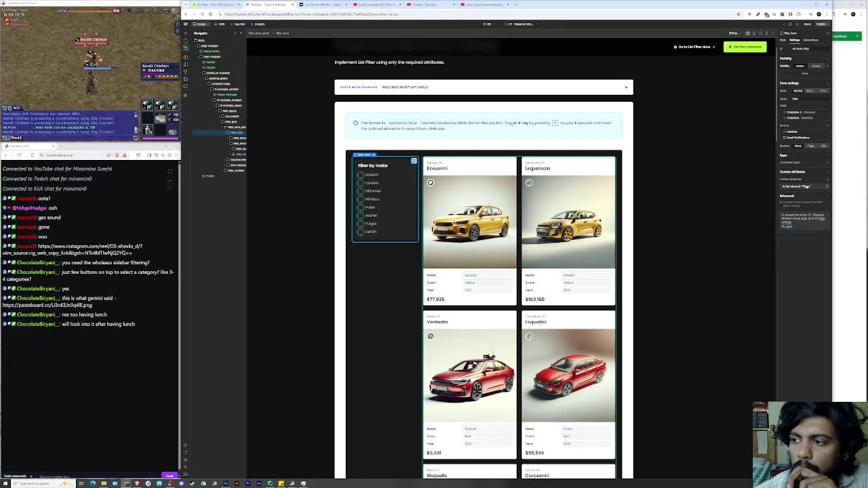Collapse the Form settings section
Viewport: 868px width, 488px height.
point(827,83)
